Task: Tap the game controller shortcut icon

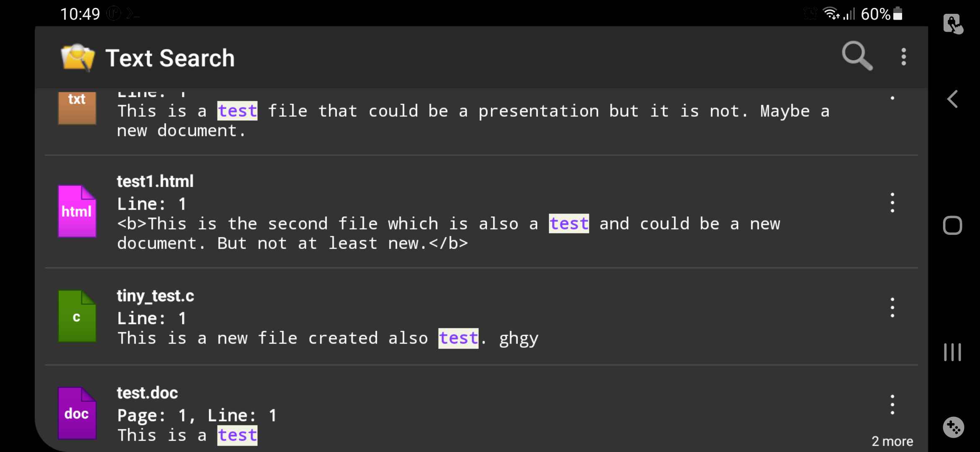Action: pos(954,427)
